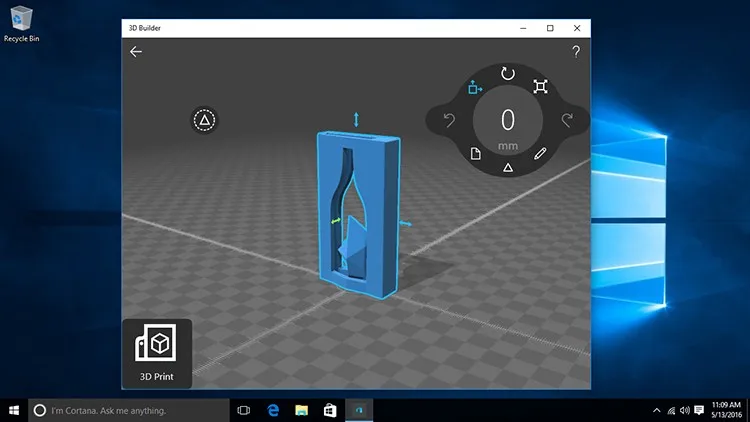This screenshot has width=750, height=422.
Task: Undo the last action in the radial menu
Action: pyautogui.click(x=449, y=120)
